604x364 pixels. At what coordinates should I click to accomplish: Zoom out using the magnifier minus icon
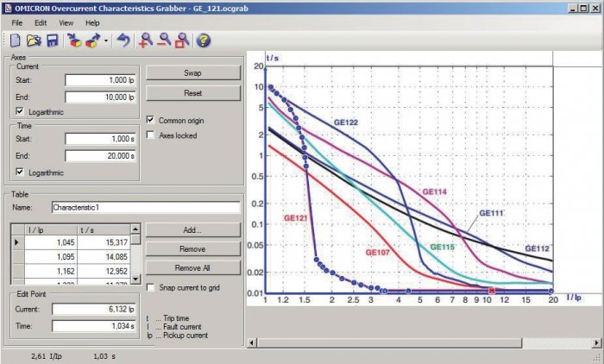(x=164, y=40)
